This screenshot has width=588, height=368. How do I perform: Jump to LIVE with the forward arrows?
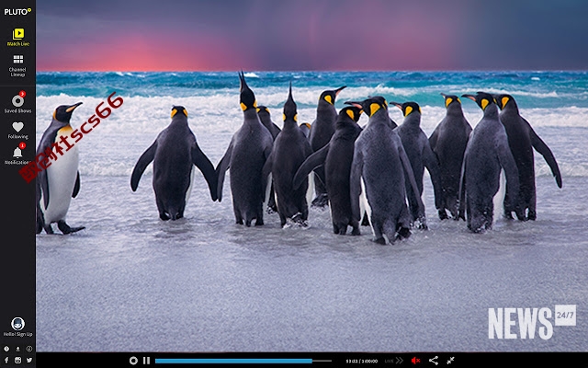pos(394,361)
